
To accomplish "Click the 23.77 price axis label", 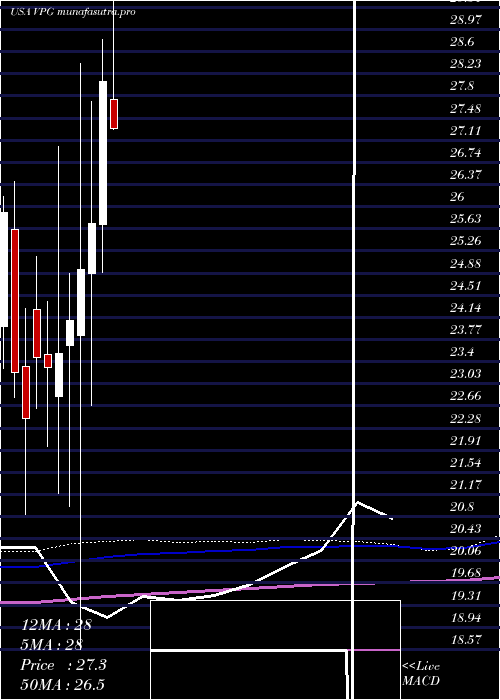I will (x=465, y=330).
